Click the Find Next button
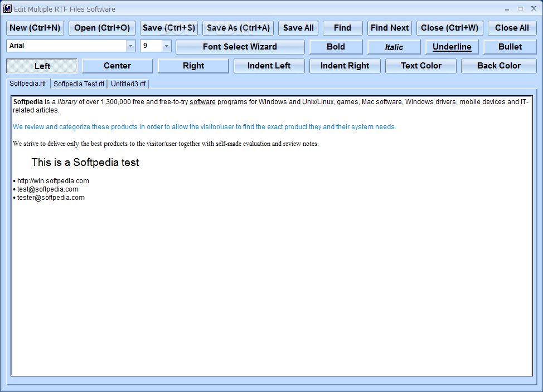Screen dimensions: 543x392 click(390, 28)
